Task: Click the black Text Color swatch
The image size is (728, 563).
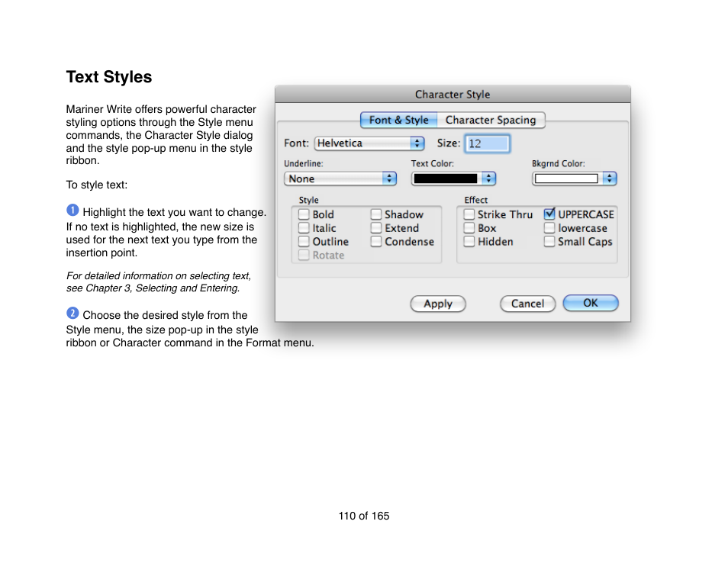Action: point(446,179)
